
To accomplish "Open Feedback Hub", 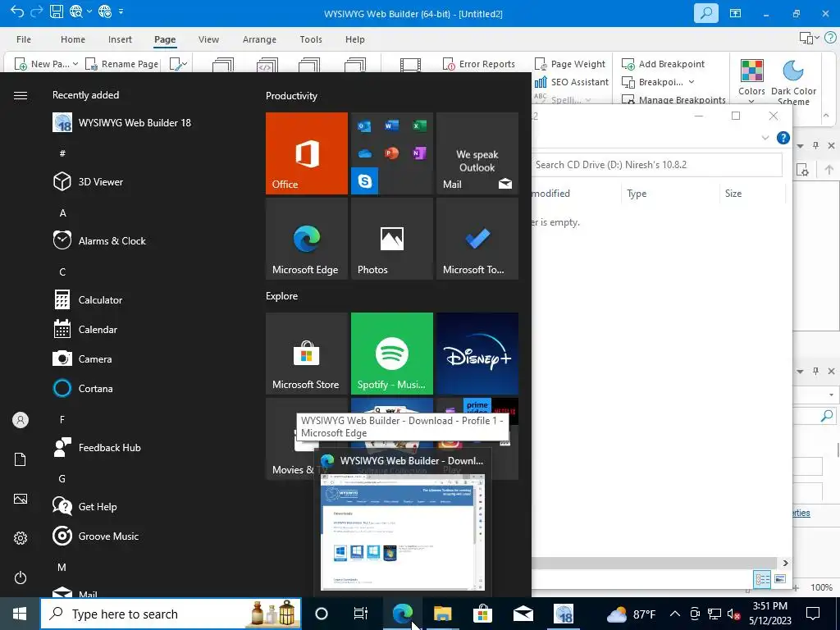I will click(97, 447).
